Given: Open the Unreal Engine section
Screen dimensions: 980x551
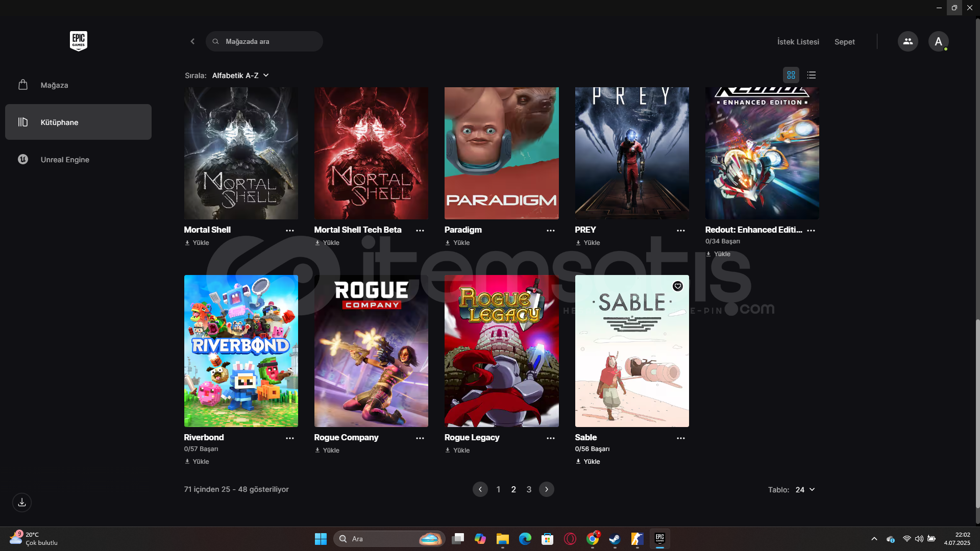Looking at the screenshot, I should tap(78, 159).
